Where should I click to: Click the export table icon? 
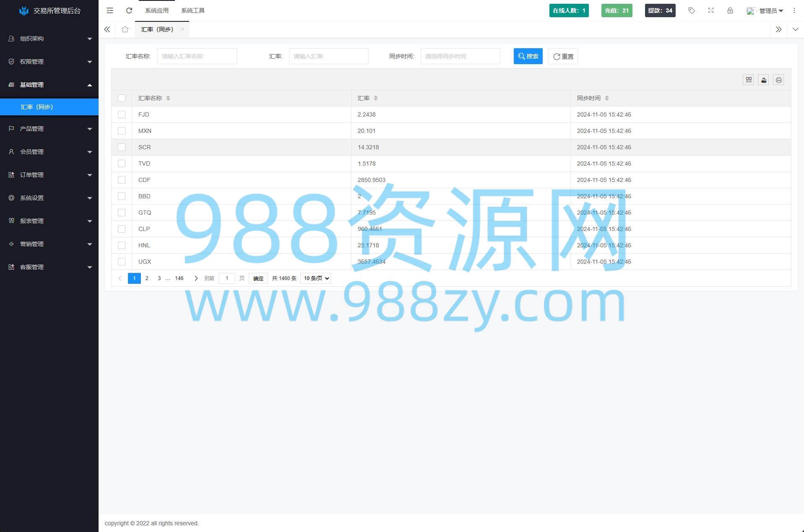[x=764, y=80]
